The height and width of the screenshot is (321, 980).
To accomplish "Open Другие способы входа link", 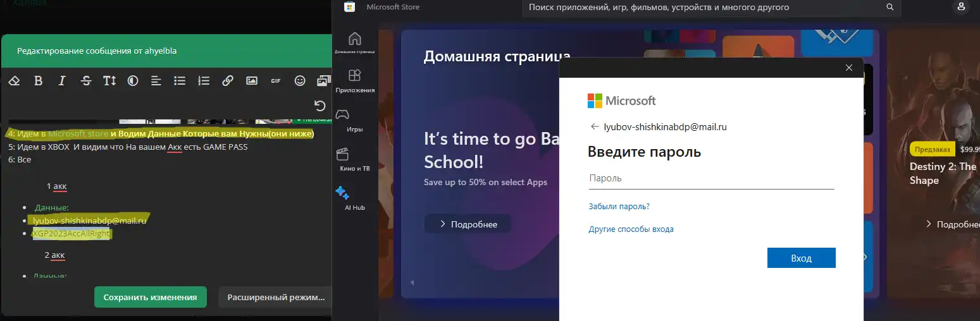I will [631, 229].
